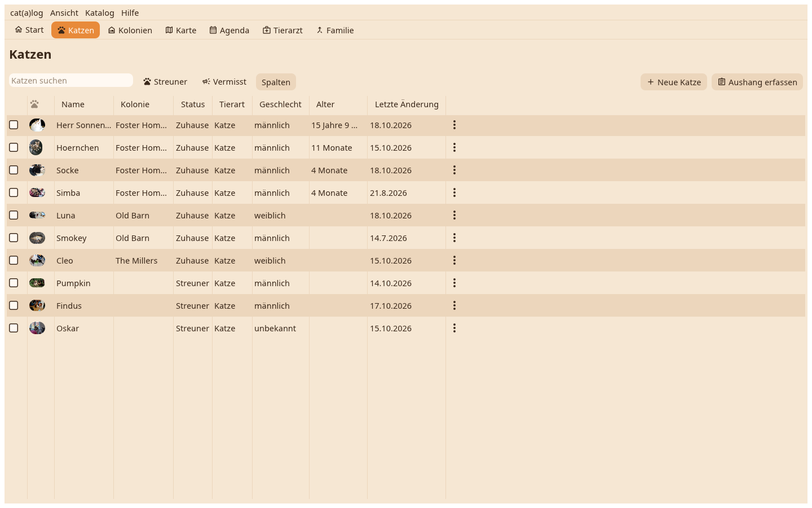The image size is (812, 508).
Task: Check the box next to Luna
Action: point(14,215)
